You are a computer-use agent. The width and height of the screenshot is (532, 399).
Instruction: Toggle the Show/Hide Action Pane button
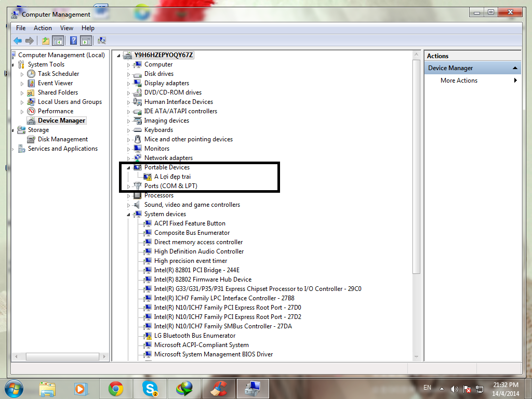[86, 41]
